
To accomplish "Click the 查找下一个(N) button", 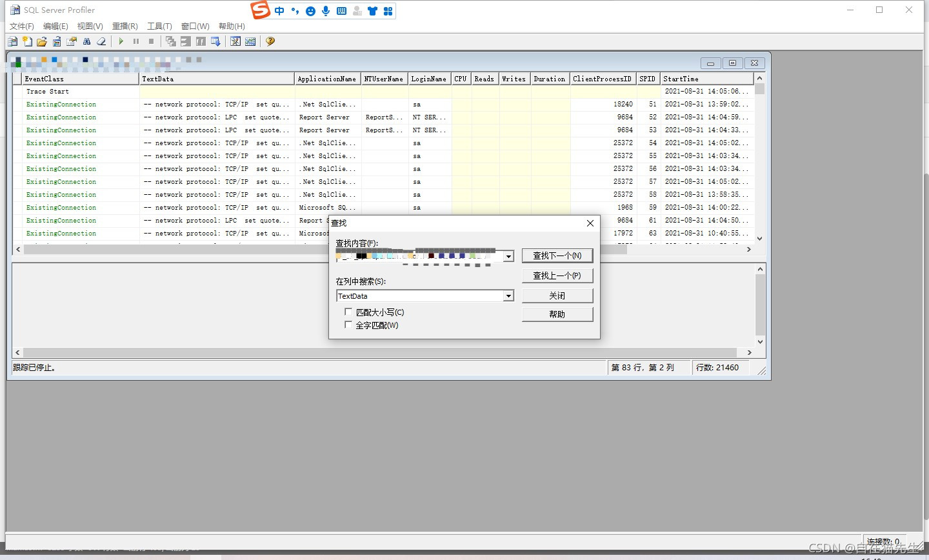I will 557,255.
